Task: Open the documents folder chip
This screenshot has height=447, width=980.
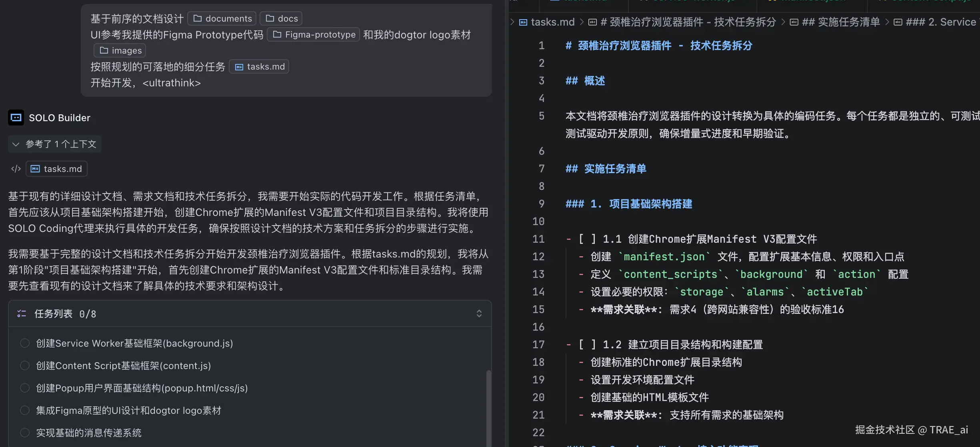Action: point(222,18)
